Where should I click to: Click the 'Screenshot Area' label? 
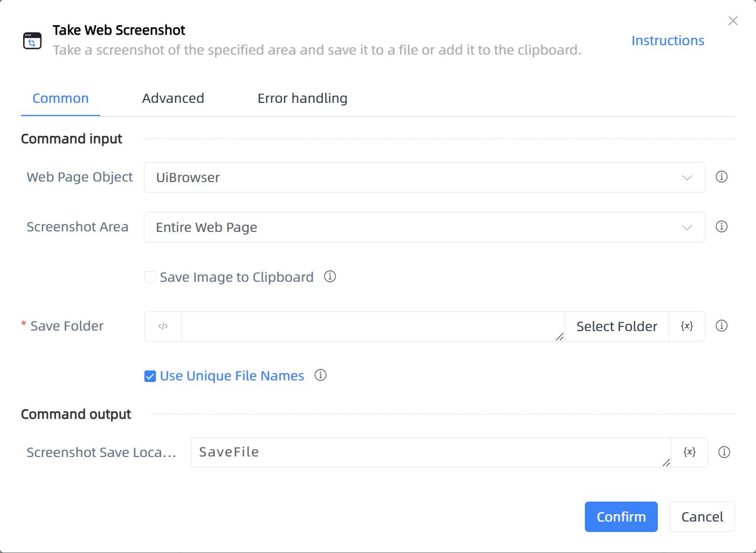(78, 227)
